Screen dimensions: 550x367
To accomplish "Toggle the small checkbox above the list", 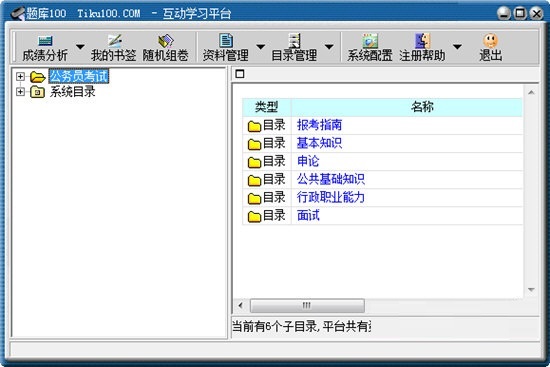I will coord(240,74).
